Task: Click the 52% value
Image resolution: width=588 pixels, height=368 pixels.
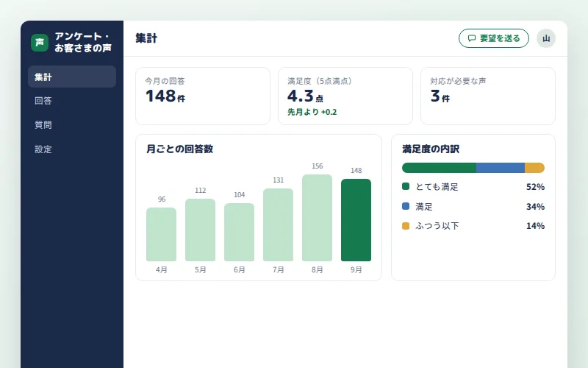Action: 535,187
